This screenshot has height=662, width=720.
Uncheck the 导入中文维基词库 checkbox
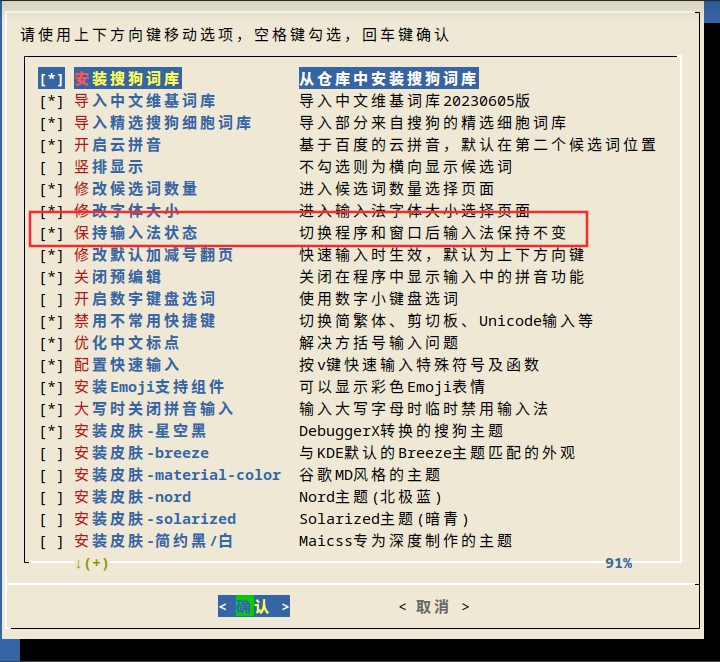[51, 101]
